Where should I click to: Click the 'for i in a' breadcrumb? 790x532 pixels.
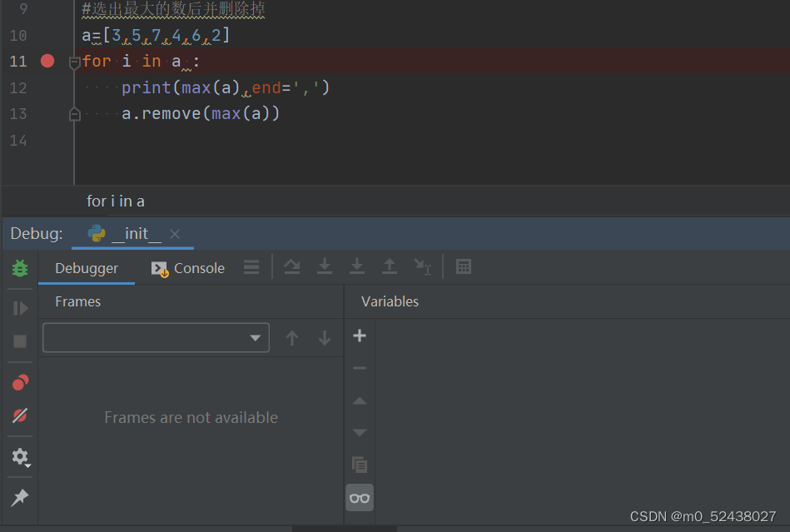click(116, 201)
